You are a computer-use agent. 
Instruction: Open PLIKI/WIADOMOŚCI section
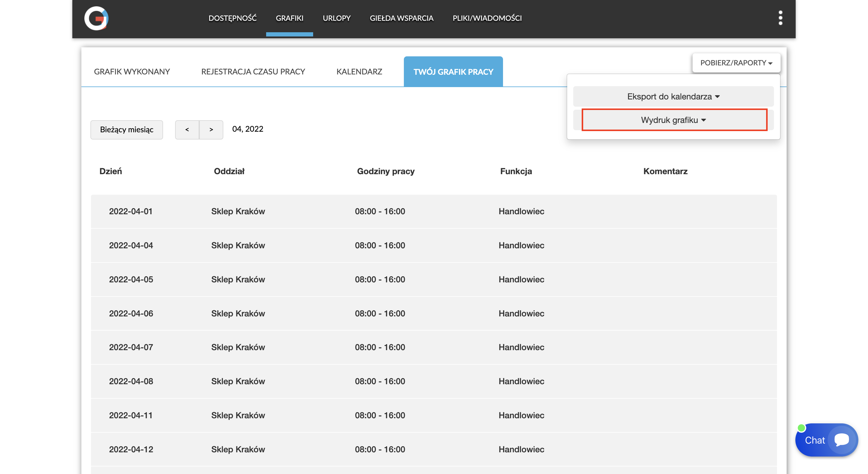point(487,18)
